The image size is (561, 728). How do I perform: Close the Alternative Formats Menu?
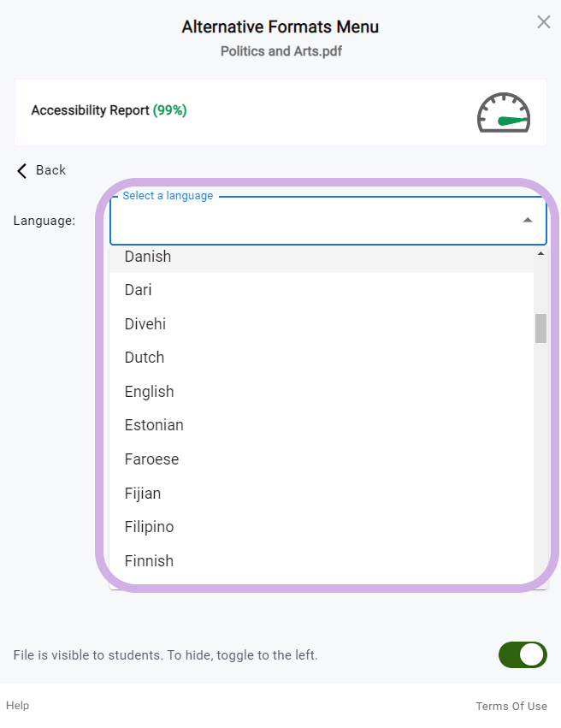[x=543, y=22]
